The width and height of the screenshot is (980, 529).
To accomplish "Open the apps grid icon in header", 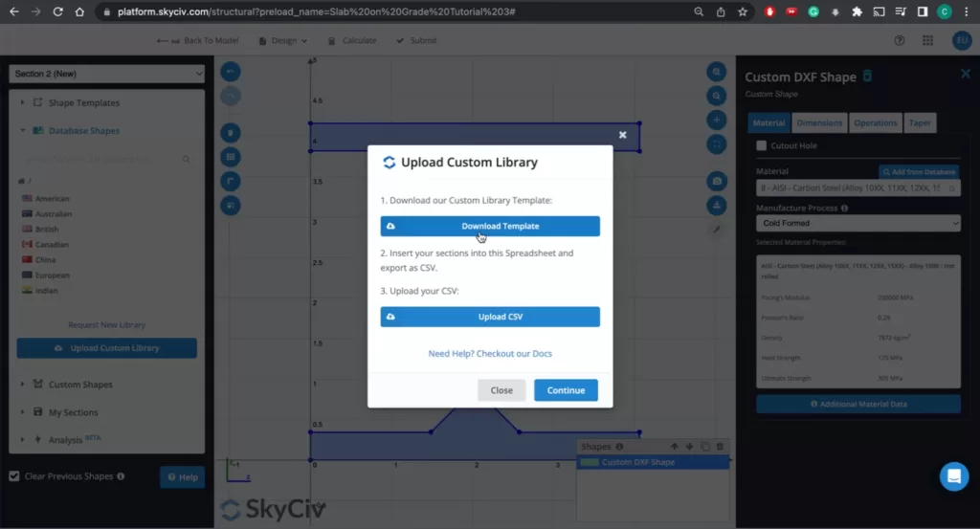I will click(928, 40).
